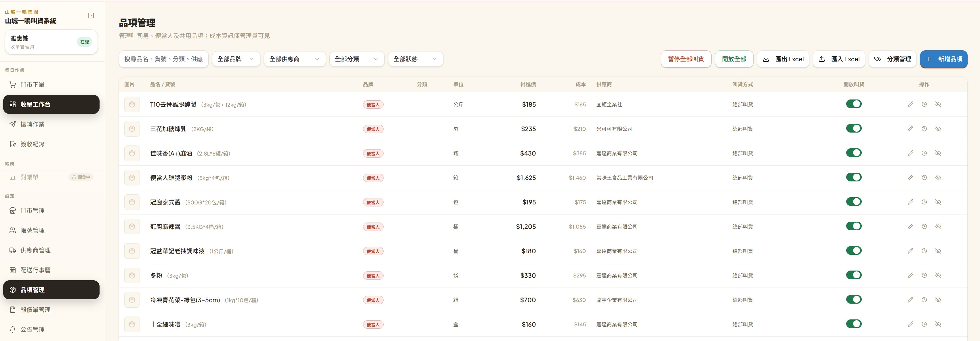Image resolution: width=980 pixels, height=341 pixels.
Task: View history for 冷凍青花菜
Action: (x=924, y=300)
